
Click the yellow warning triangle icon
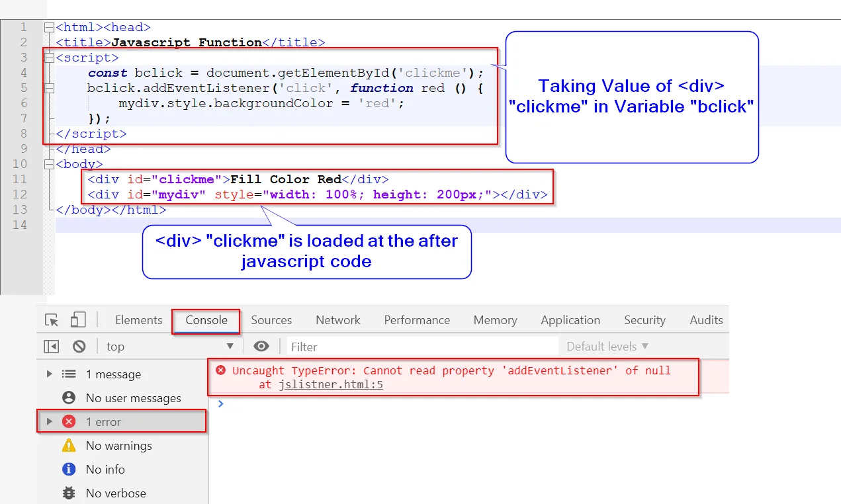(x=69, y=446)
